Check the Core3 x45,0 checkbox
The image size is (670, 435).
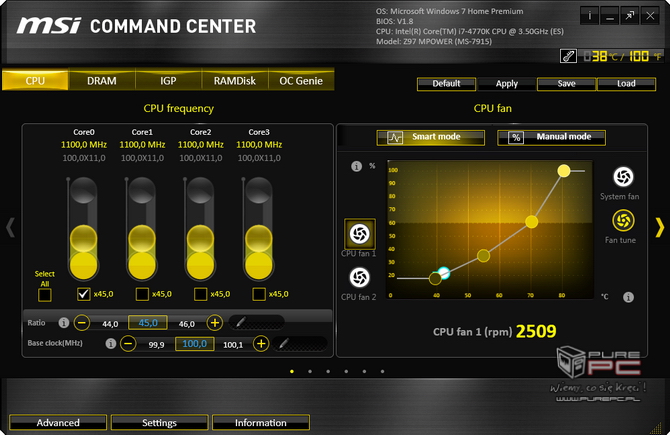259,294
